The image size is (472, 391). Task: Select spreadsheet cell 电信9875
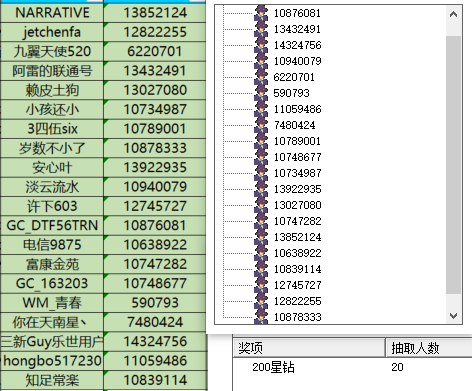52,245
